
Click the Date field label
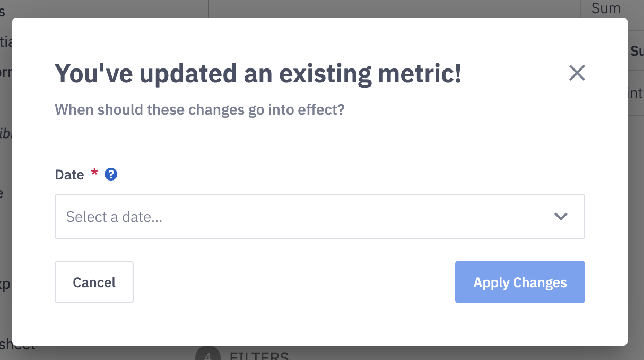pos(69,175)
